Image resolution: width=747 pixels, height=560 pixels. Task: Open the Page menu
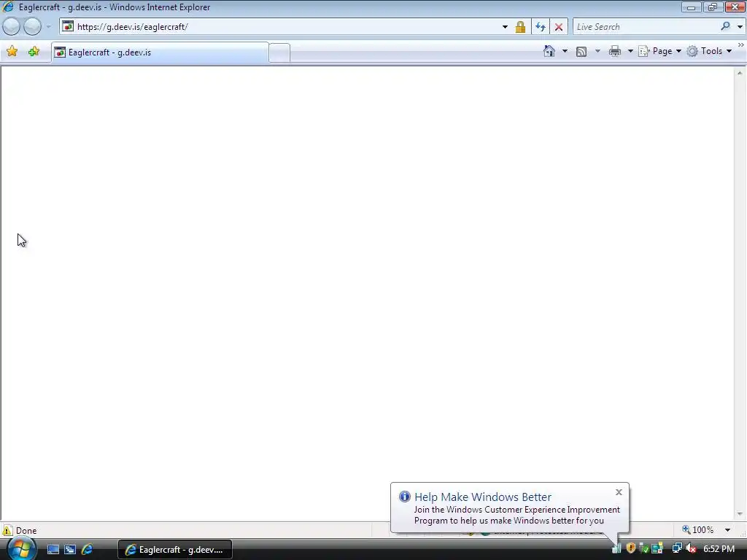click(x=659, y=51)
